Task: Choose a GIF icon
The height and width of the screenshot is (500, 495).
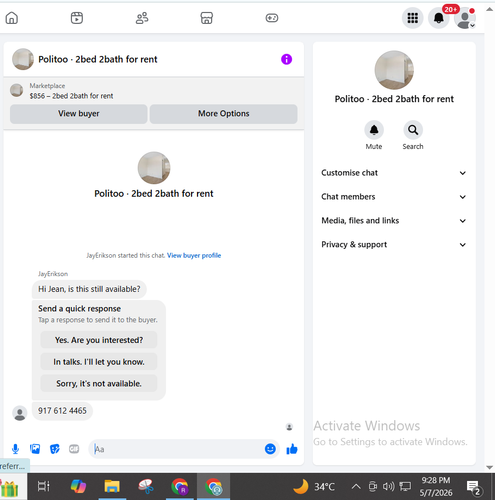Action: (74, 449)
